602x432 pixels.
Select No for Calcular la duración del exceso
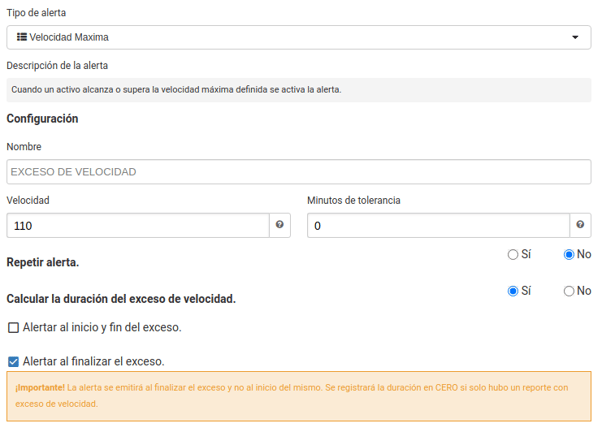pyautogui.click(x=569, y=291)
